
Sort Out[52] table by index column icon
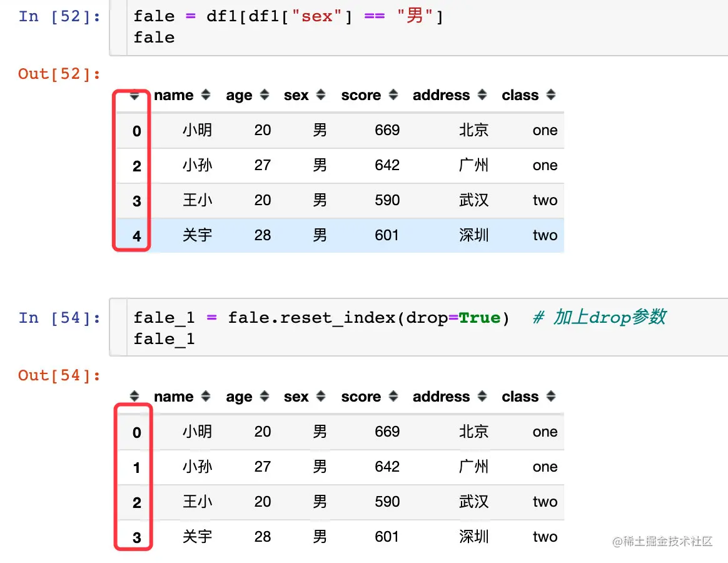click(134, 96)
